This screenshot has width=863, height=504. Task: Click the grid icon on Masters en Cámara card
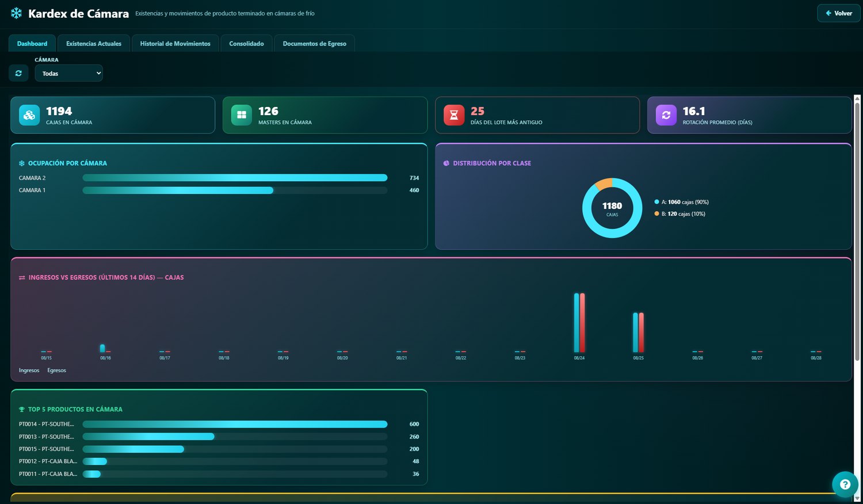(x=242, y=115)
